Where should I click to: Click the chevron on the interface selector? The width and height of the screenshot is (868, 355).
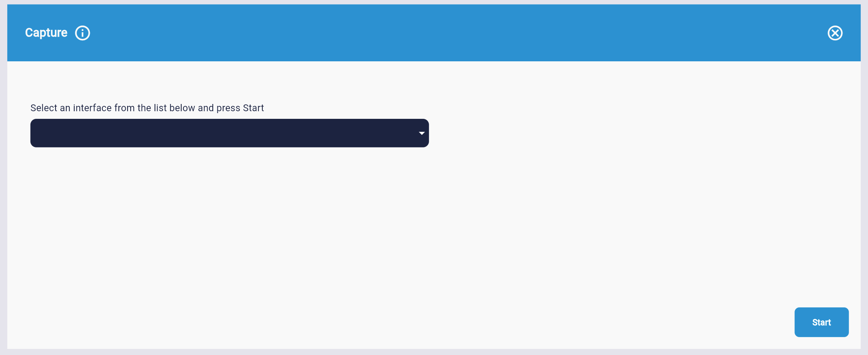421,133
